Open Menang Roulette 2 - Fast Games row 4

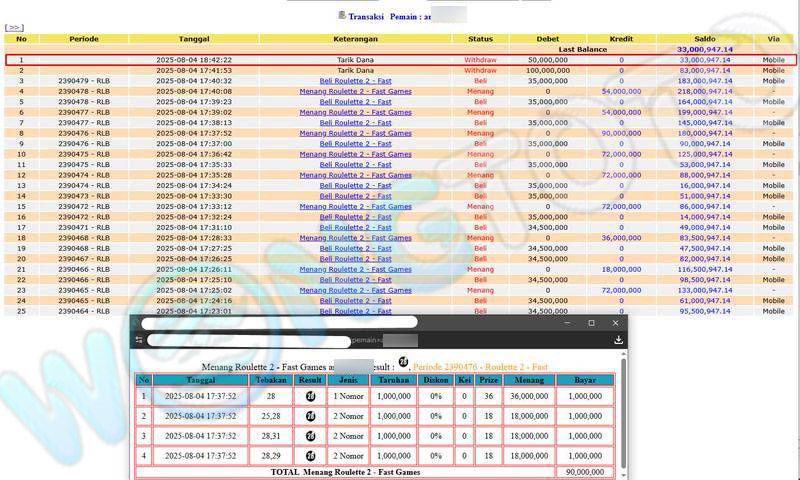click(356, 91)
